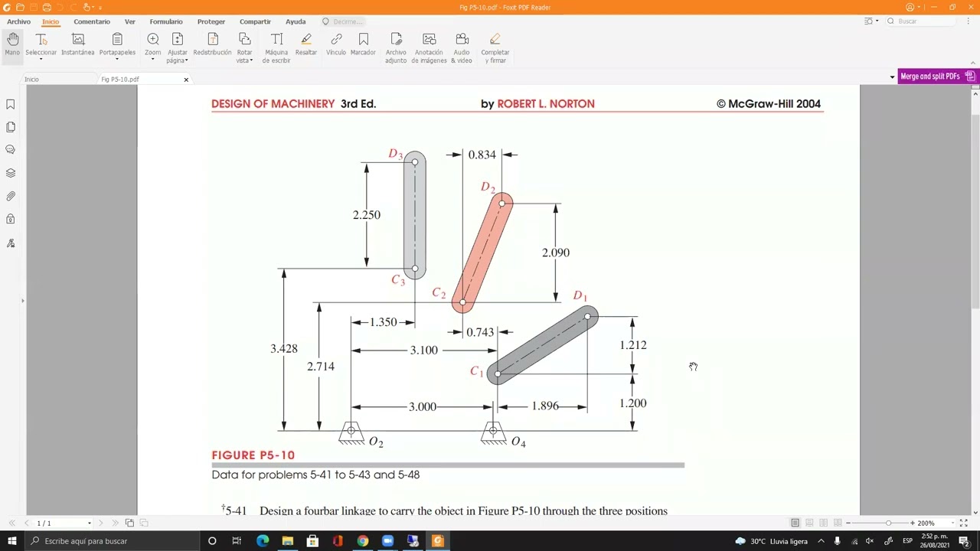Open the Formulario tab

click(x=166, y=21)
